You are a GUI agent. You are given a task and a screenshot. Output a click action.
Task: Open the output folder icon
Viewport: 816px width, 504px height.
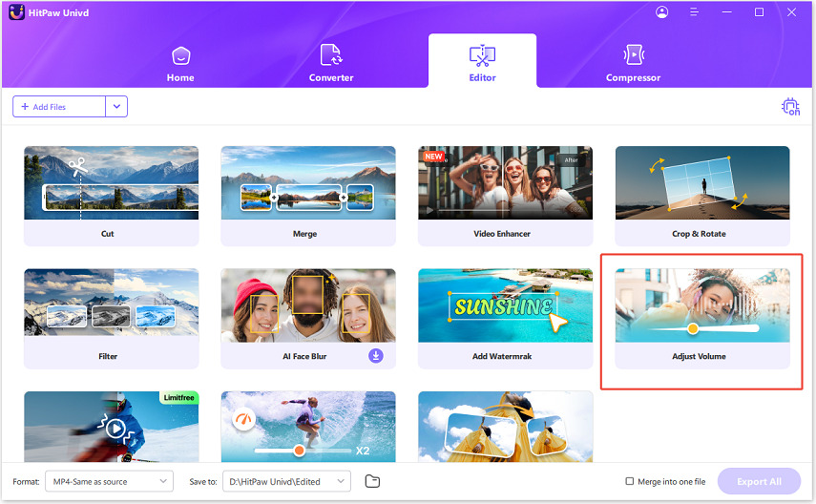372,481
